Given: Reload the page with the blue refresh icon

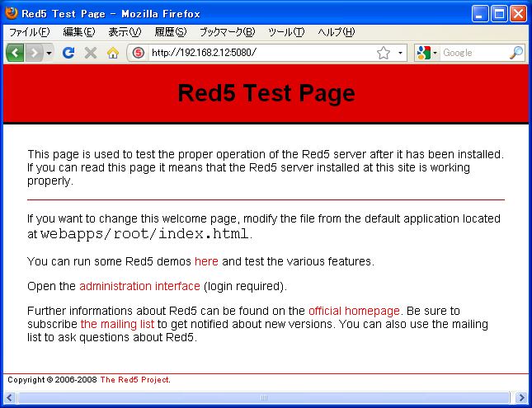Looking at the screenshot, I should pos(68,53).
